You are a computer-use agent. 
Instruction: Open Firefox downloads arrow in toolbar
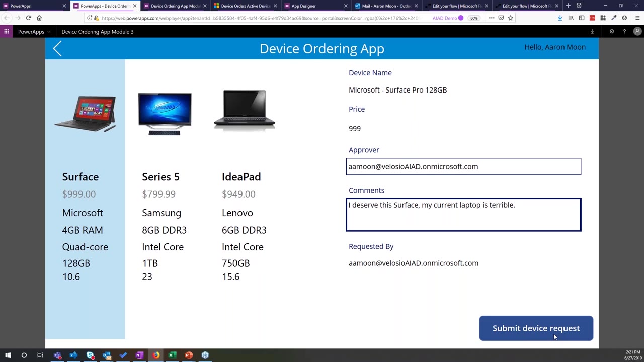pyautogui.click(x=560, y=18)
